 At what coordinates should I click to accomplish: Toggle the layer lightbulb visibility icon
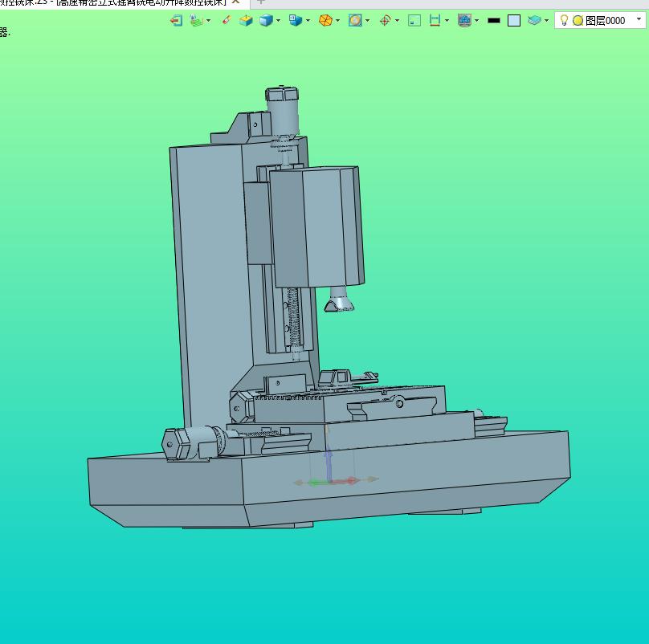(564, 20)
